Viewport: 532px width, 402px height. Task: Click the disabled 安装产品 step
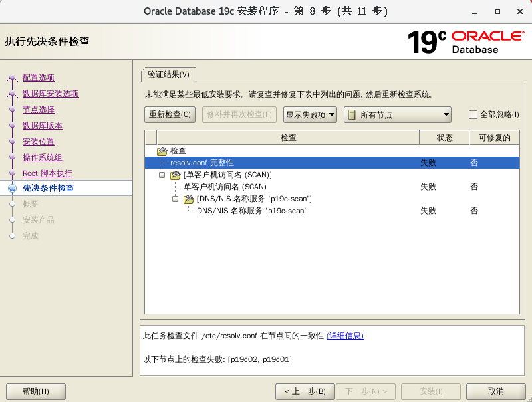pos(39,220)
